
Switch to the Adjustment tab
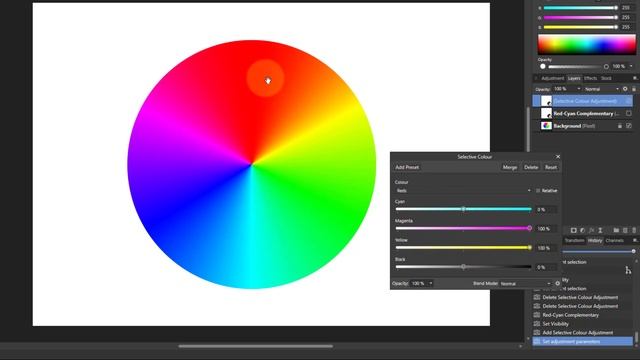[x=552, y=78]
